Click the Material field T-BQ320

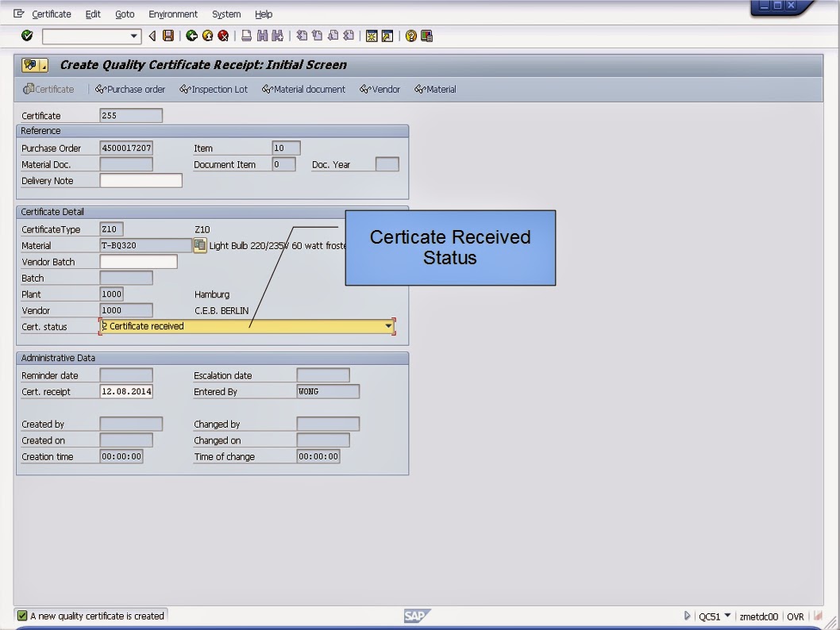(146, 246)
